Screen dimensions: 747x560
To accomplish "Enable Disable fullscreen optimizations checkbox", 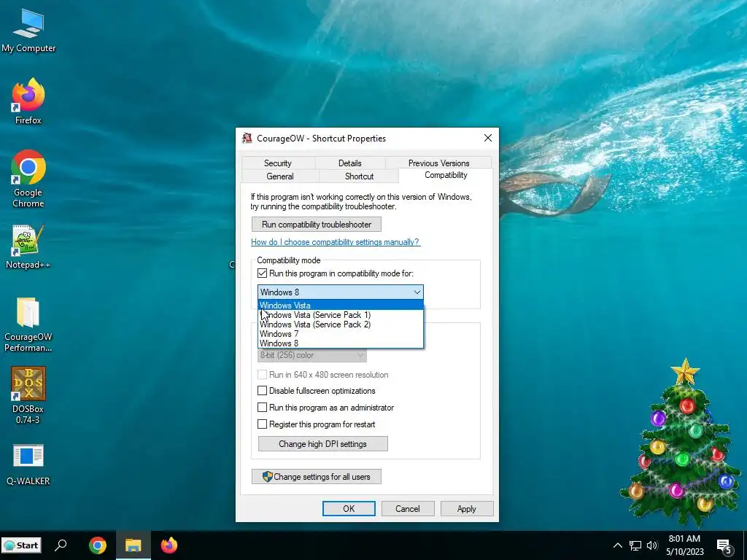I will 262,391.
